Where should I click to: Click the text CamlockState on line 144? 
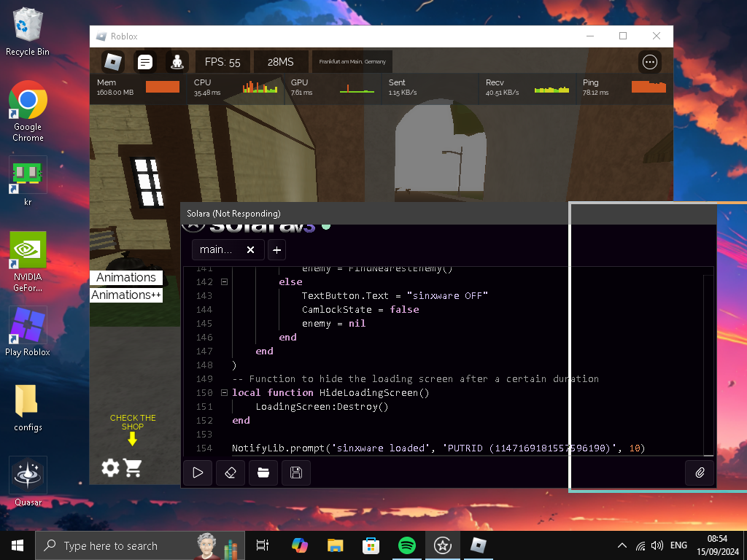coord(336,309)
